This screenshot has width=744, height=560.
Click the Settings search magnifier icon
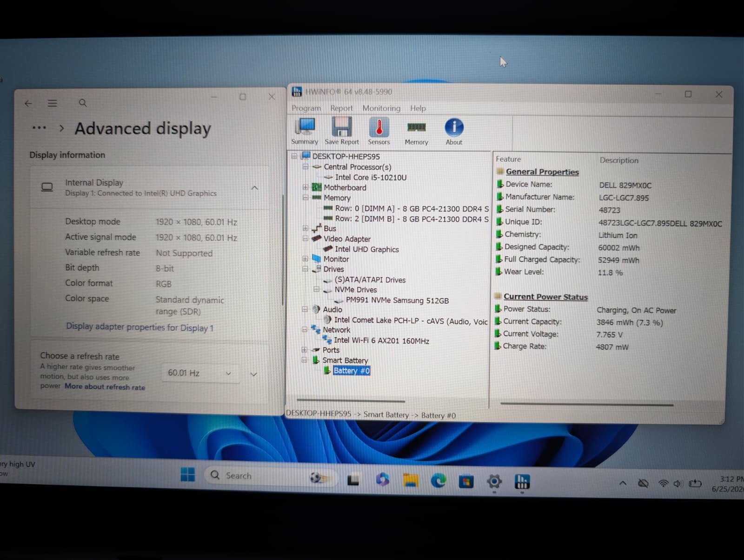click(83, 103)
